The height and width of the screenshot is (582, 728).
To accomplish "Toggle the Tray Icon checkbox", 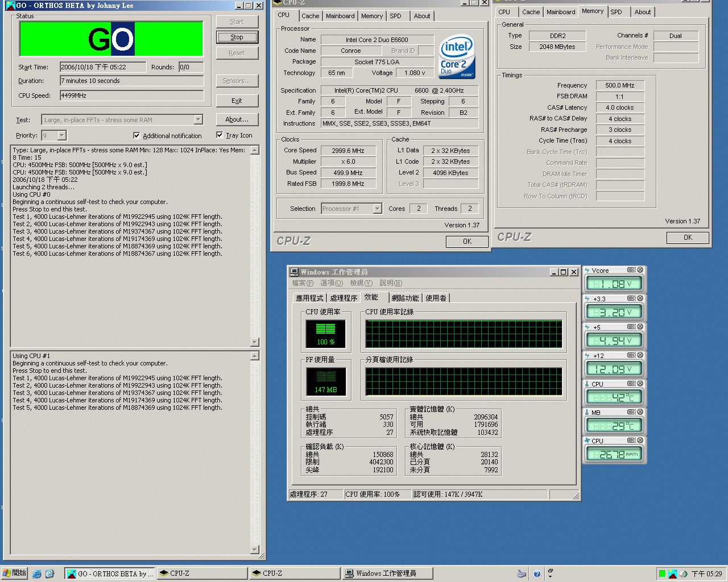I will pyautogui.click(x=220, y=135).
